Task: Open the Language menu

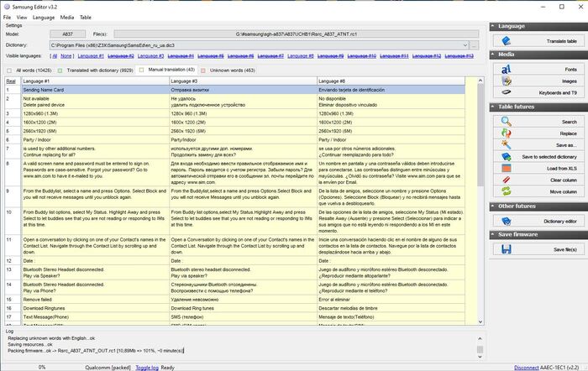Action: coord(44,18)
